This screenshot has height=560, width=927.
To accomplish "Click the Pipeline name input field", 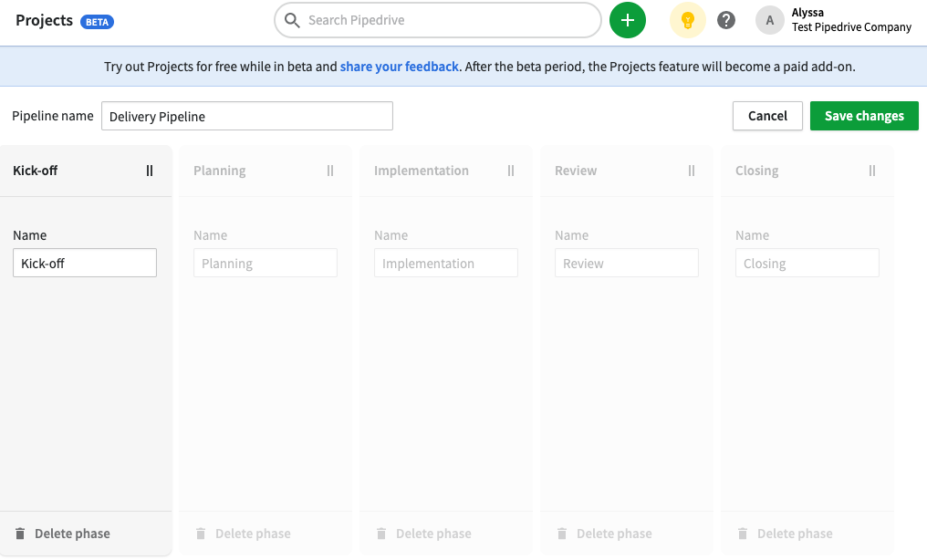I will pyautogui.click(x=246, y=116).
